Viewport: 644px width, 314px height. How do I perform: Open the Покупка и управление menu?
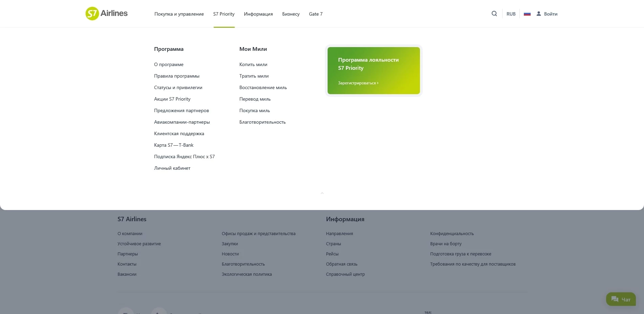pos(179,14)
